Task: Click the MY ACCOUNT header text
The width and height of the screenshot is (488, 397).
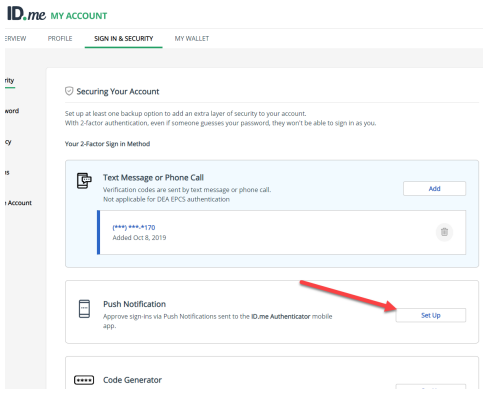Action: (79, 16)
